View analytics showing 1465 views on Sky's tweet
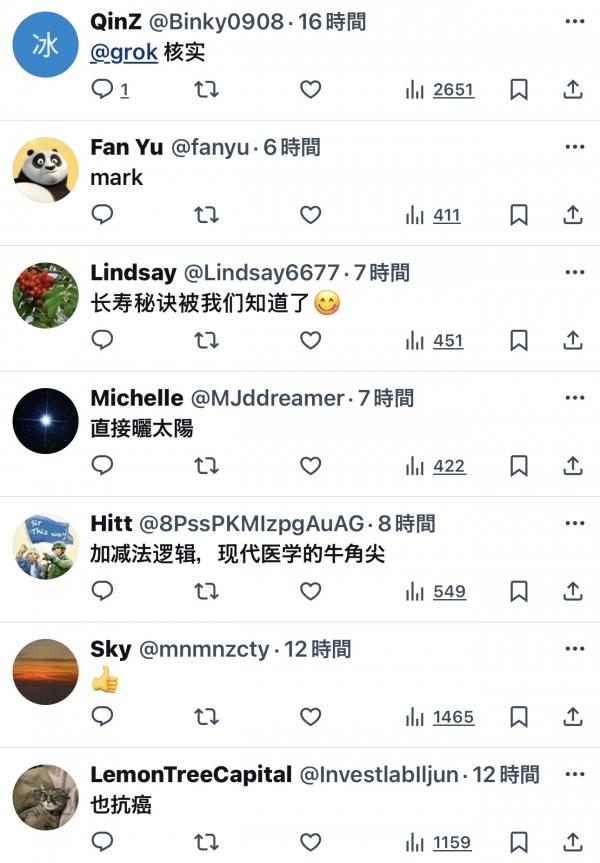Screen dimensions: 600x863 (440, 717)
